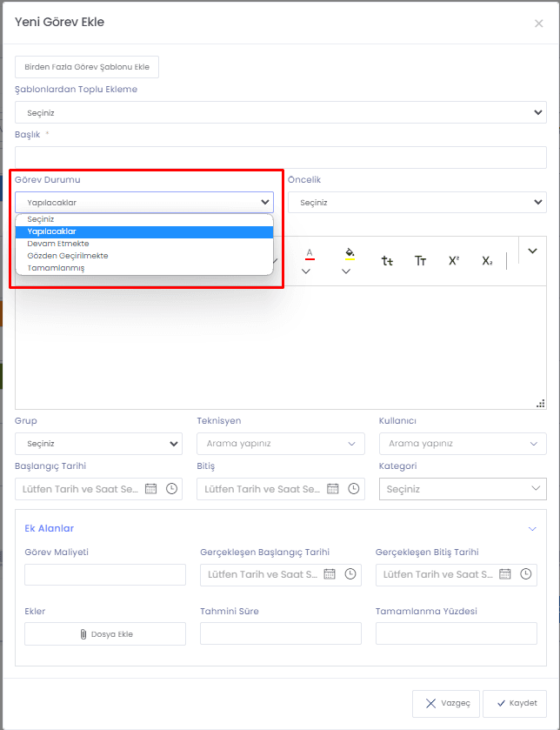The width and height of the screenshot is (560, 730).
Task: Expand the editor toolbar more options chevron
Action: 532,251
